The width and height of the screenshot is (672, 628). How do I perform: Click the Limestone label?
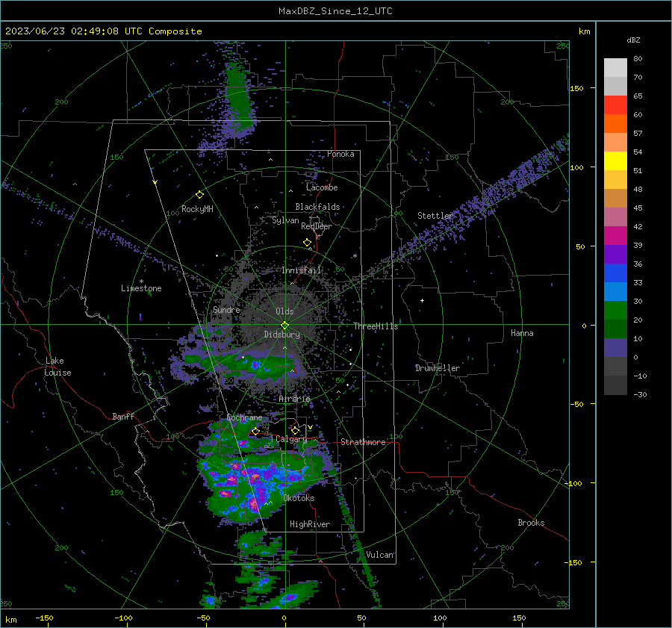click(141, 288)
